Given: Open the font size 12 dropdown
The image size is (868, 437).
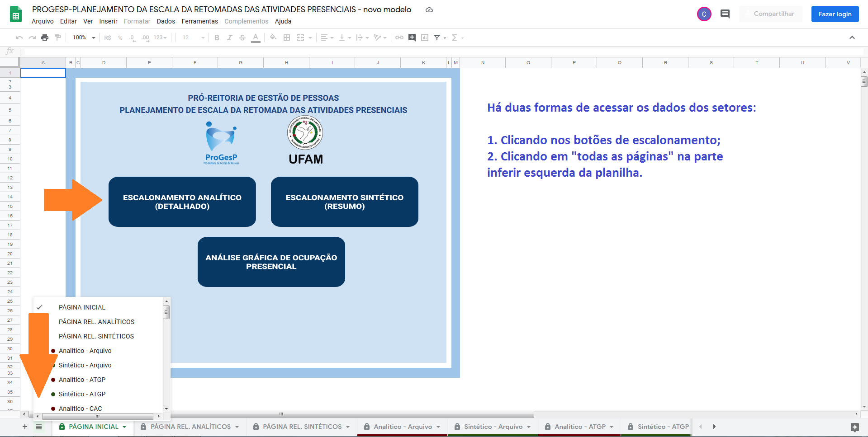Looking at the screenshot, I should point(194,38).
